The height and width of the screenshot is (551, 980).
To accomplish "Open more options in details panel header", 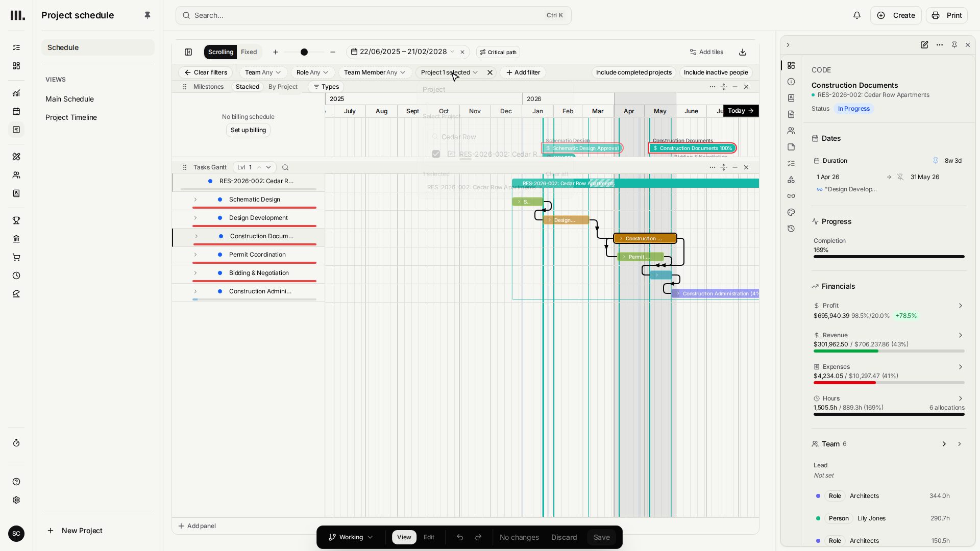I will click(x=940, y=45).
